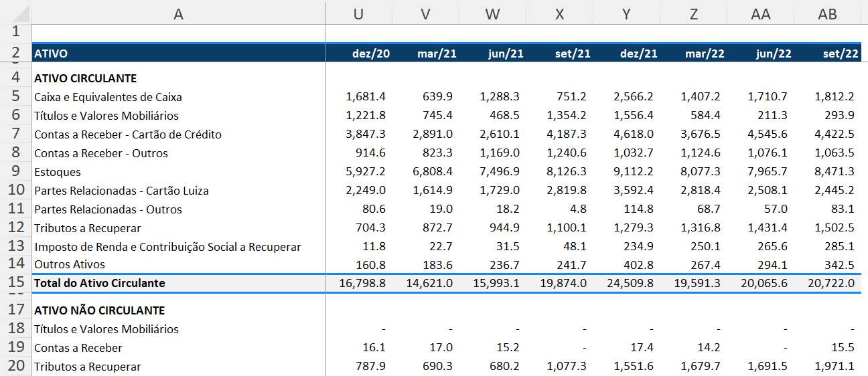Click the Estoques label cell
The image size is (868, 376).
(178, 172)
